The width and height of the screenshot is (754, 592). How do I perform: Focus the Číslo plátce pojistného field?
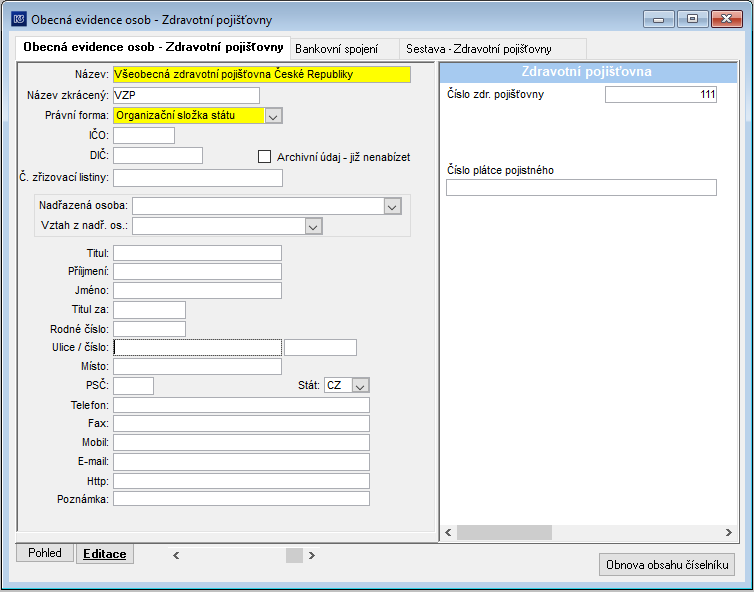click(581, 188)
